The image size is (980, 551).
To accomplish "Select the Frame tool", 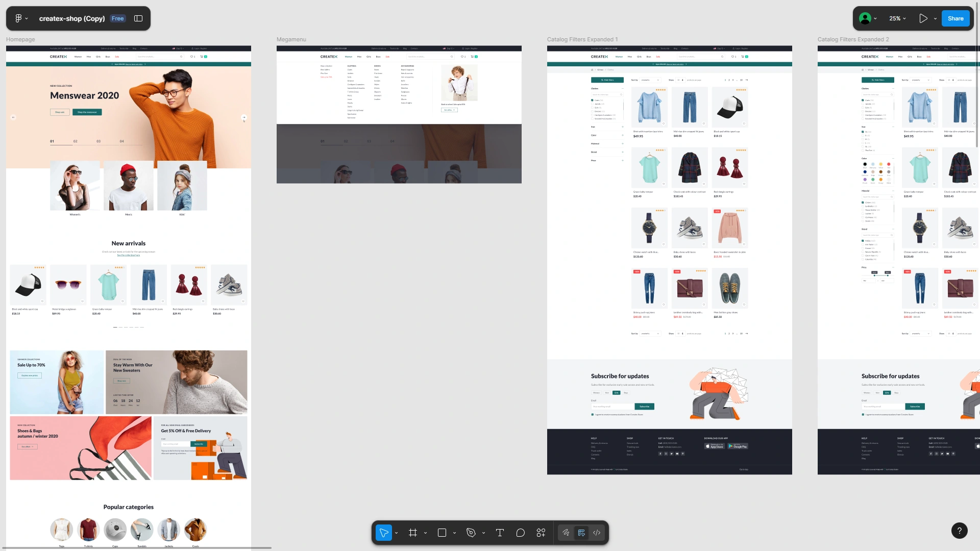I will pyautogui.click(x=413, y=533).
